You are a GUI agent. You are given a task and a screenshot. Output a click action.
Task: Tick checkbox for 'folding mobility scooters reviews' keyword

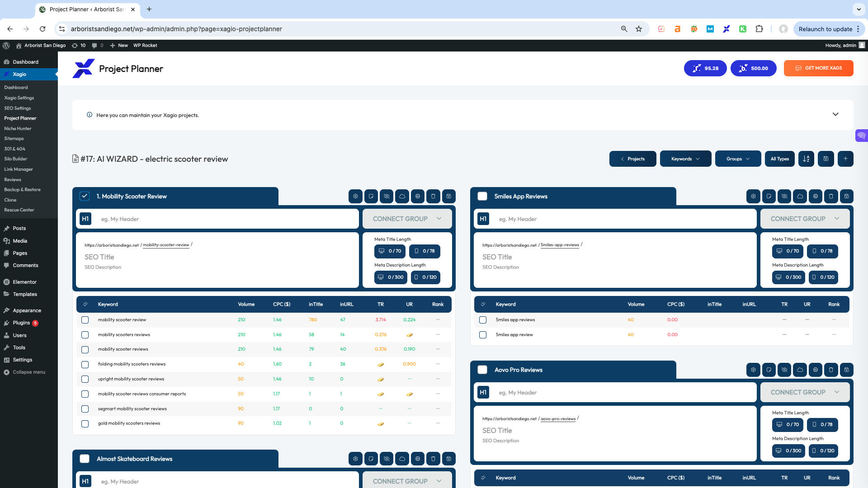[85, 364]
